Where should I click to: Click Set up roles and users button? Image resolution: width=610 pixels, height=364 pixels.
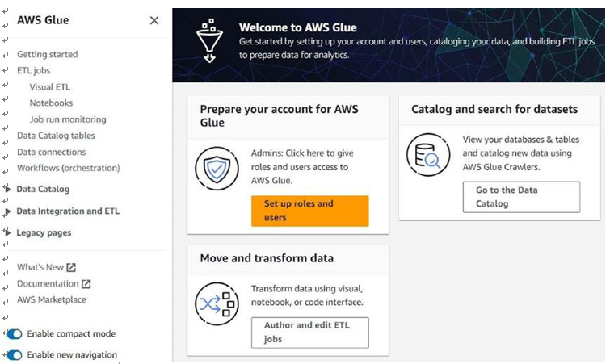310,211
